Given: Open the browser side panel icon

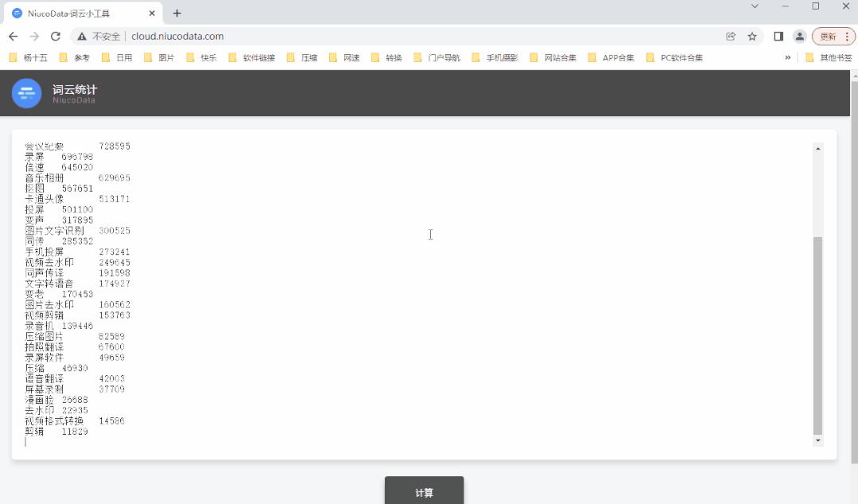Looking at the screenshot, I should click(778, 36).
